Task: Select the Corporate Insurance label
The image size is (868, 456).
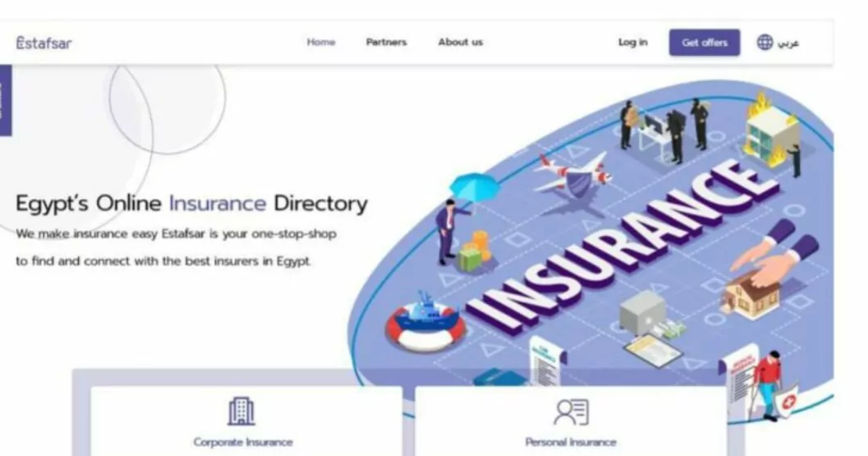Action: tap(243, 442)
